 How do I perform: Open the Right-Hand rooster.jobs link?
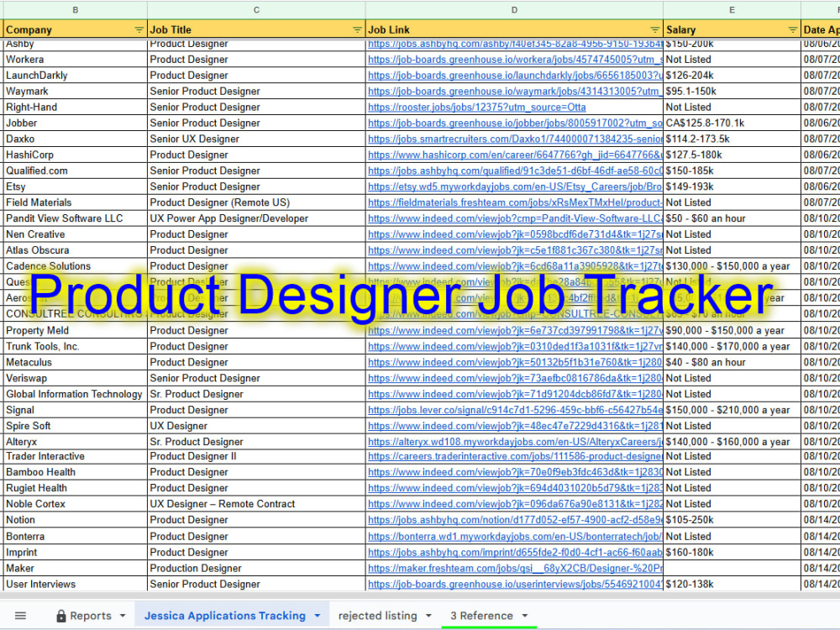click(x=477, y=108)
